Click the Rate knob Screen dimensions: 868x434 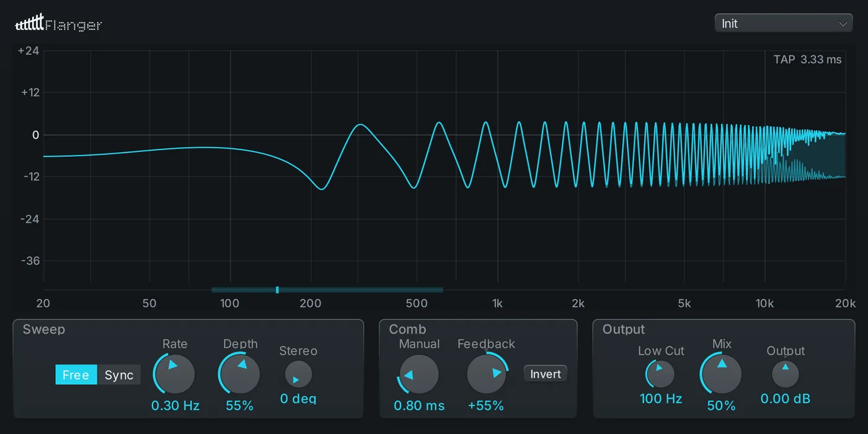[175, 374]
